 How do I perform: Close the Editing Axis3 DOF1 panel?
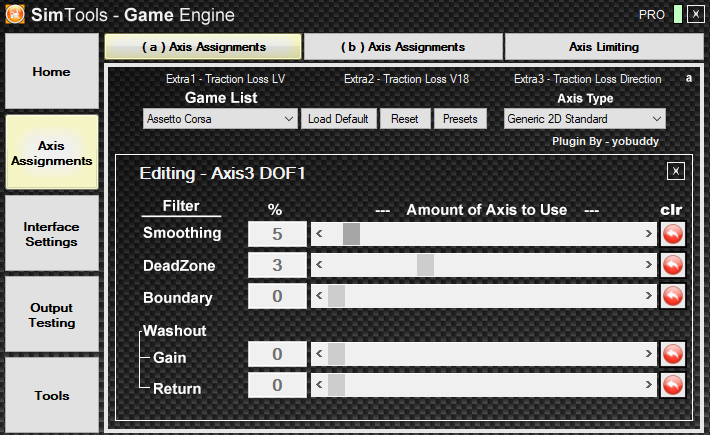676,171
